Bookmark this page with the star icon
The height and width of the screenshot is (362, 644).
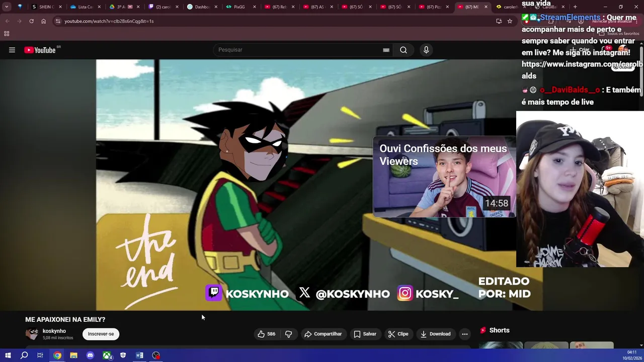(510, 21)
